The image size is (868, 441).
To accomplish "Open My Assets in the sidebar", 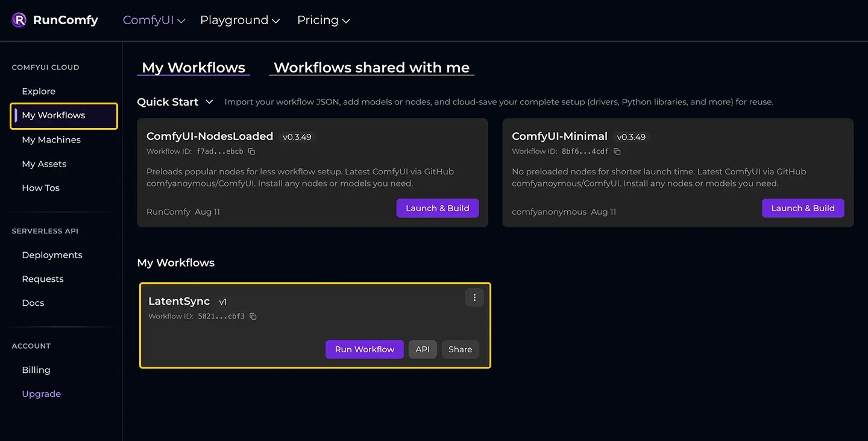I will [44, 163].
